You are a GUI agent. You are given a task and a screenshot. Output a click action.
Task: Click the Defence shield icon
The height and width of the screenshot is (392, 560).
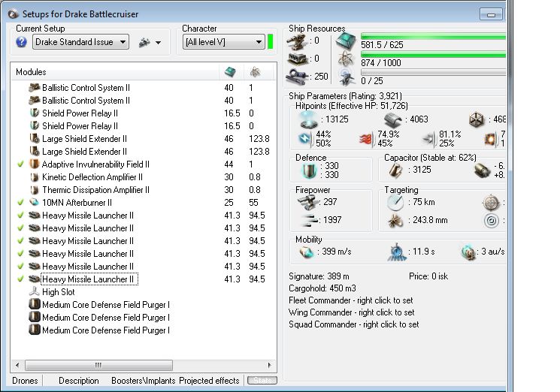click(x=308, y=171)
